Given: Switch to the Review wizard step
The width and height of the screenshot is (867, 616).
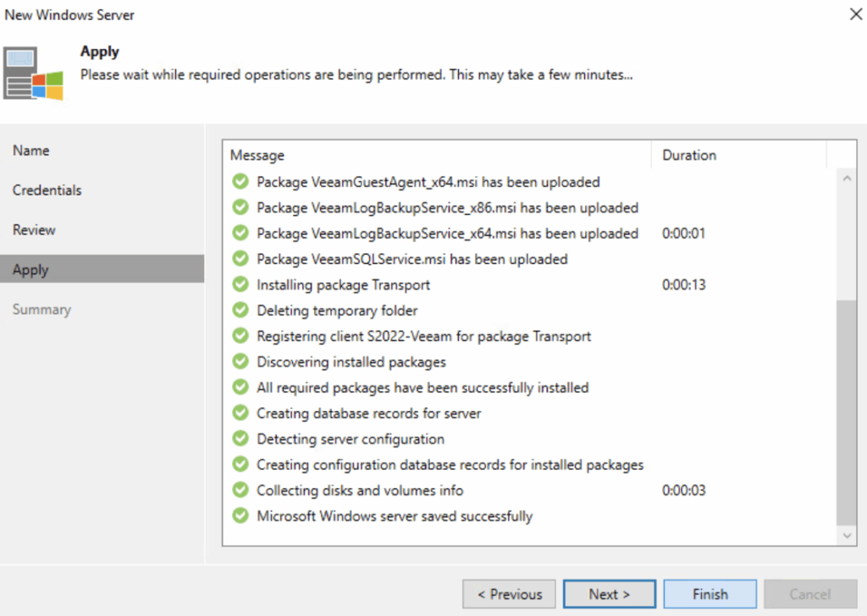Looking at the screenshot, I should pos(102,230).
